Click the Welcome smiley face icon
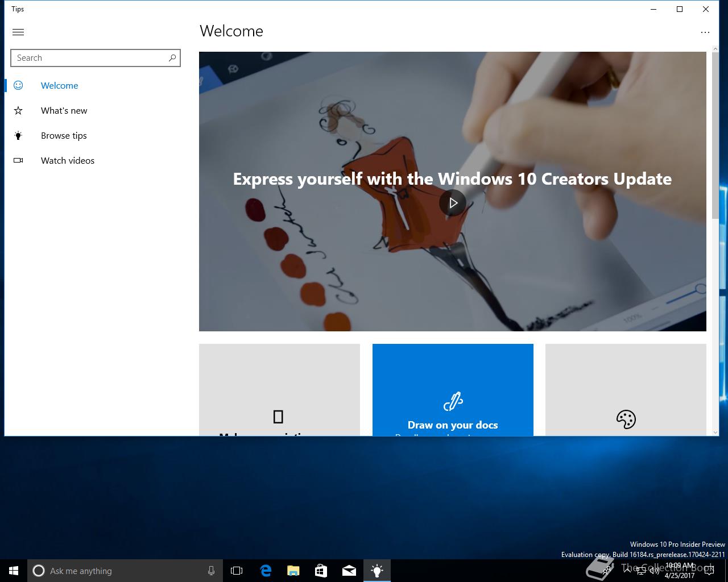This screenshot has height=582, width=728. click(18, 85)
